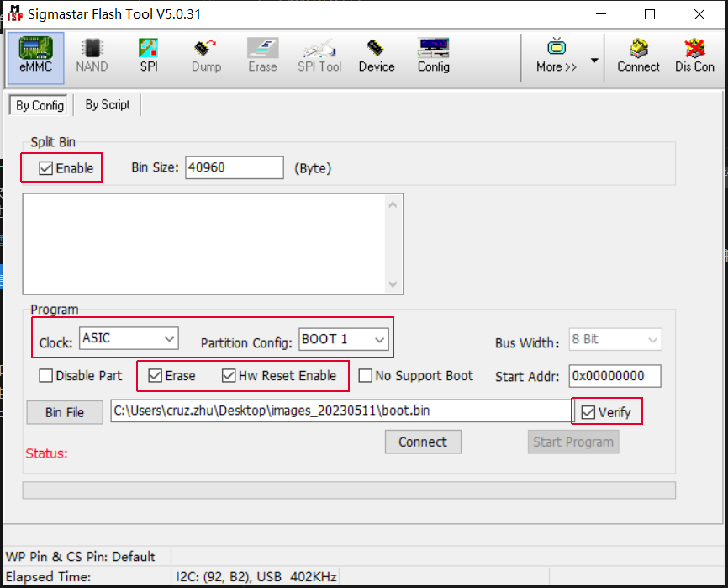Open the SPI Tool icon

click(x=319, y=57)
